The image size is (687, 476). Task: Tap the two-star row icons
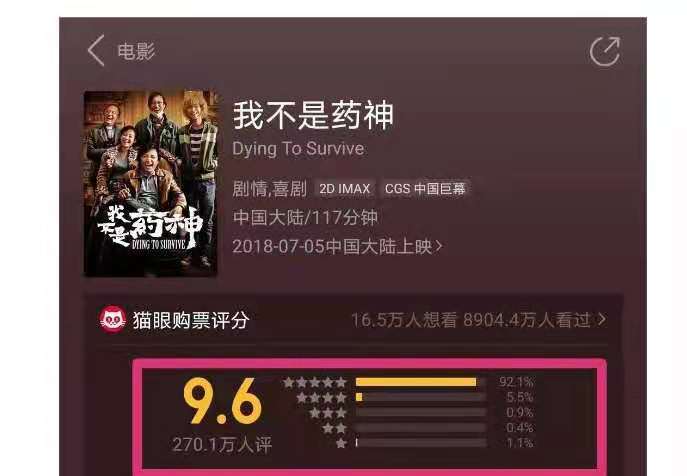335,428
